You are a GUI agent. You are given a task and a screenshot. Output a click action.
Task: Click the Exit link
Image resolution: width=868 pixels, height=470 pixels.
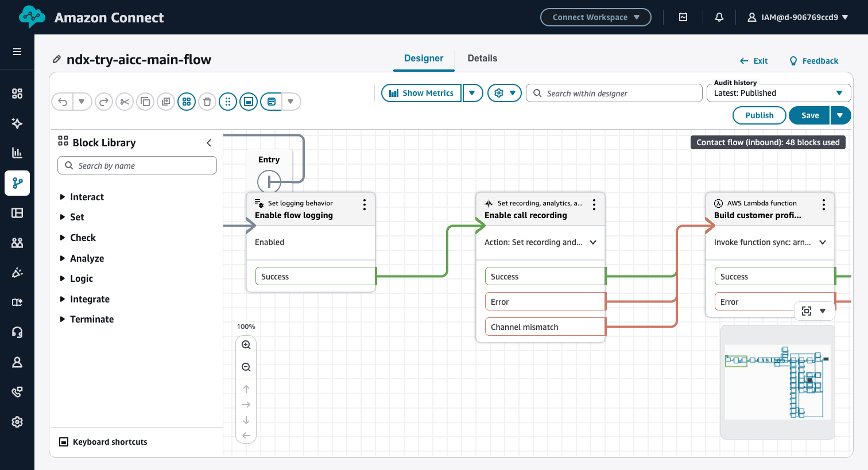pyautogui.click(x=754, y=61)
